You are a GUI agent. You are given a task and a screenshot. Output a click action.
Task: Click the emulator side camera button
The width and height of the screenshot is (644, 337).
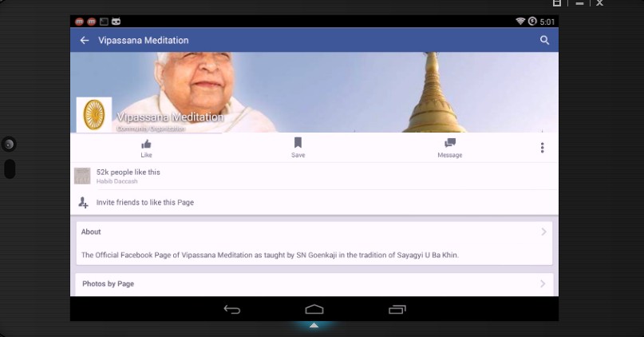click(x=9, y=145)
